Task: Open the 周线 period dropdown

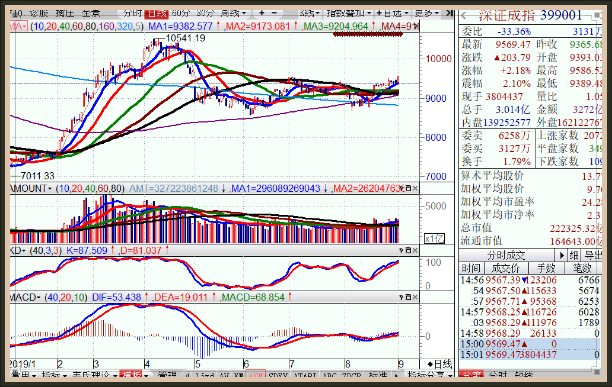Action: (x=233, y=13)
